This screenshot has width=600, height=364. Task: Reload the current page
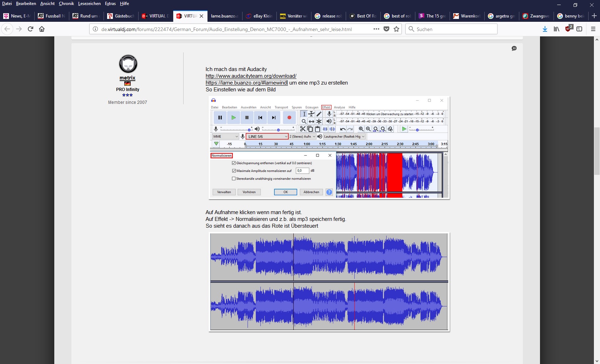tap(30, 29)
